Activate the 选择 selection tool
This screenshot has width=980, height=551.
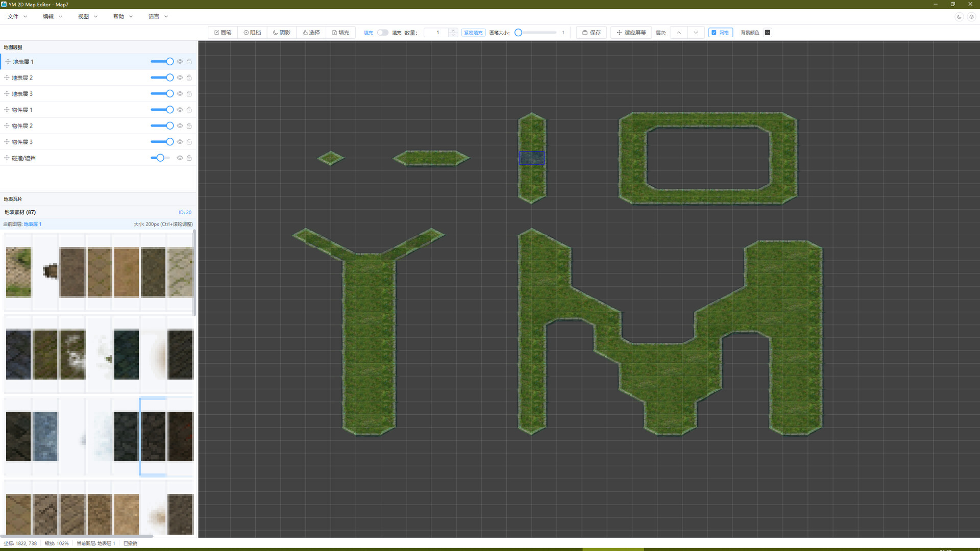pos(311,33)
